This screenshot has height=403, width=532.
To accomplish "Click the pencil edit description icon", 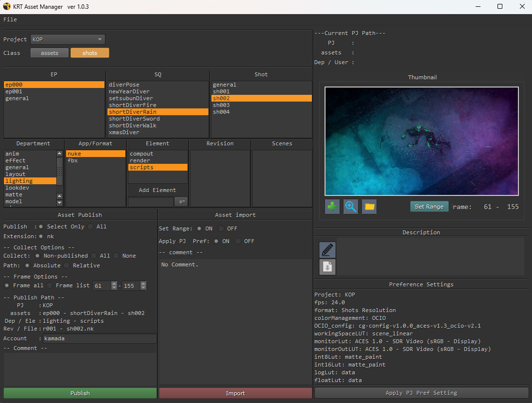I will [x=327, y=250].
